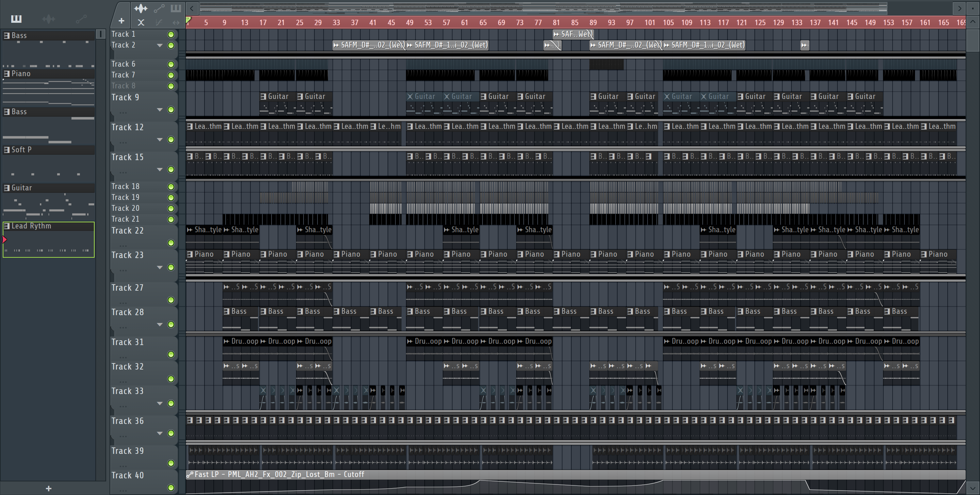This screenshot has width=980, height=495.
Task: Toggle the Track 8 mute LED
Action: click(171, 86)
